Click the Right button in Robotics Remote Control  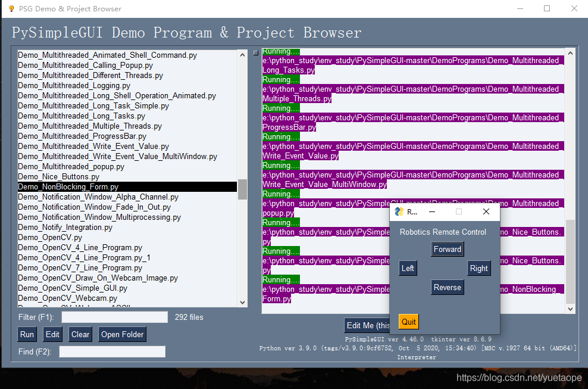coord(479,269)
